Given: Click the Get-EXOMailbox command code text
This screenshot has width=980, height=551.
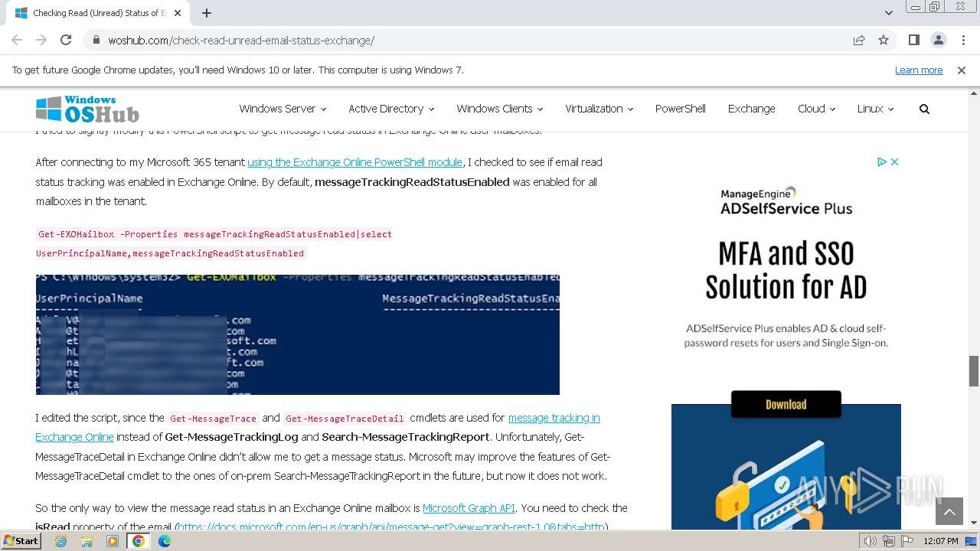Looking at the screenshot, I should click(x=214, y=243).
